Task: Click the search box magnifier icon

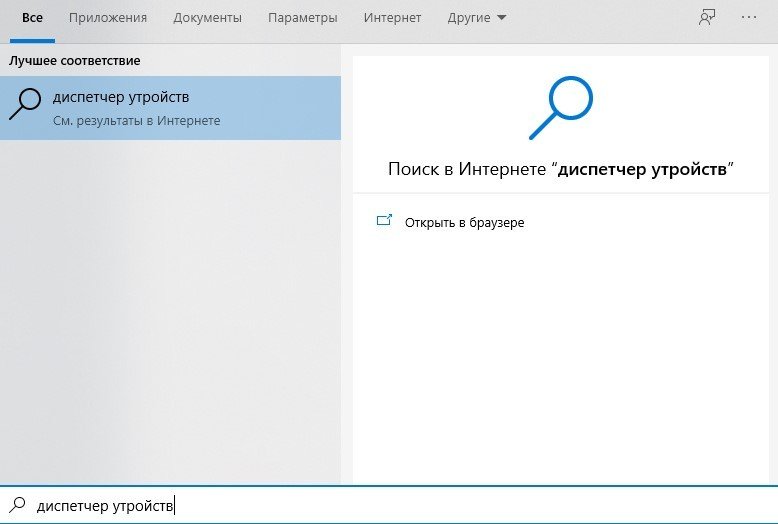Action: pos(17,505)
